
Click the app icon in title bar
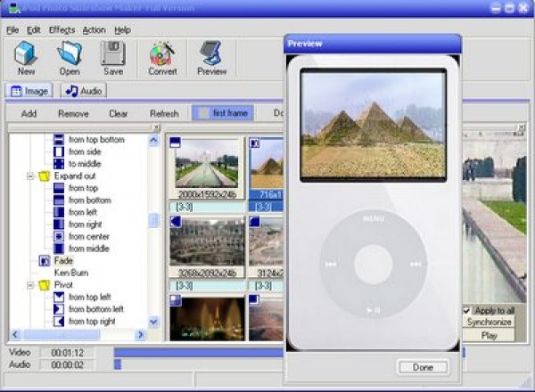point(14,7)
